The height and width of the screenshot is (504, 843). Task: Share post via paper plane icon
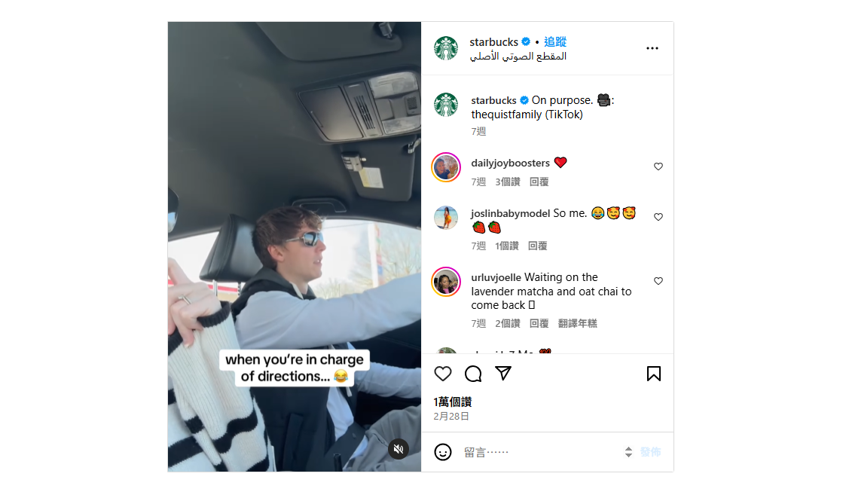coord(503,374)
